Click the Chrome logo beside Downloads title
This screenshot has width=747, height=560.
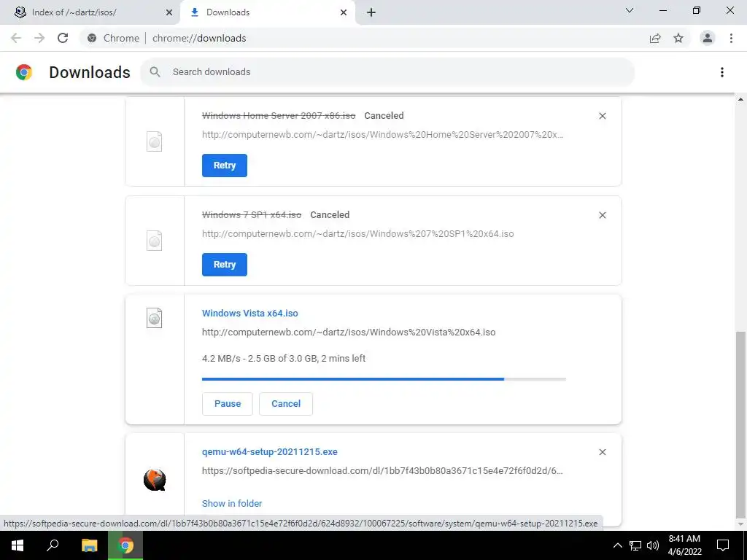24,72
